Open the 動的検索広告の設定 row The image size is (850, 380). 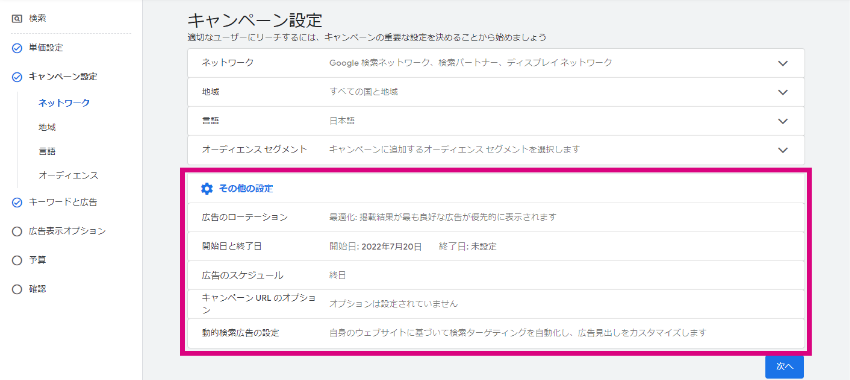coord(496,333)
